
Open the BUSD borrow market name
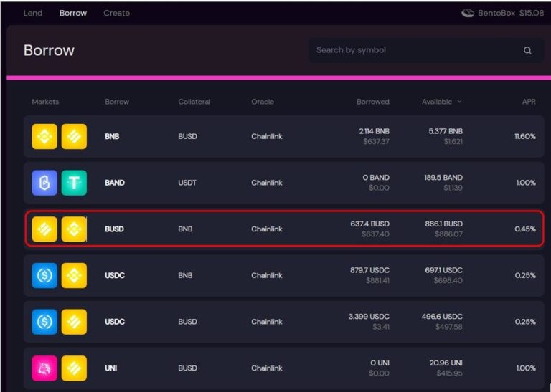click(114, 229)
